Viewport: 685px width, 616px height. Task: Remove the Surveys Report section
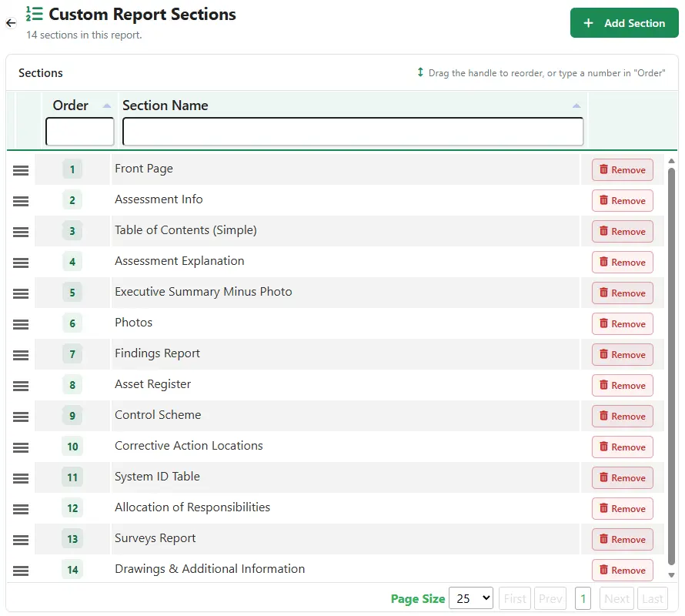(622, 540)
